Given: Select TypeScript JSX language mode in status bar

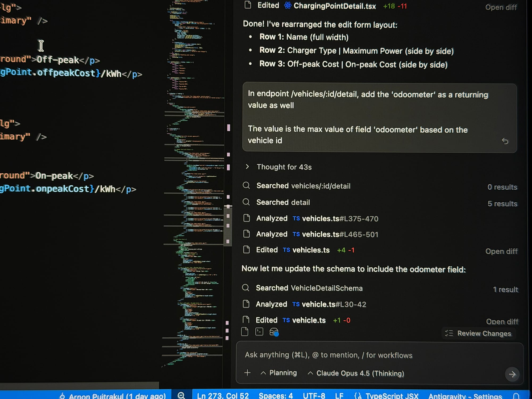Looking at the screenshot, I should click(x=392, y=396).
